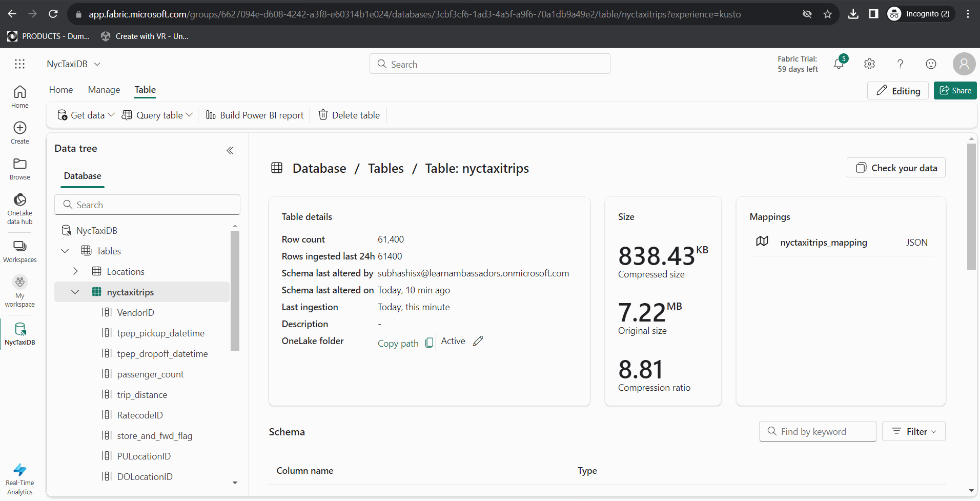980x501 pixels.
Task: Click the Find by keyword schema field
Action: point(818,431)
